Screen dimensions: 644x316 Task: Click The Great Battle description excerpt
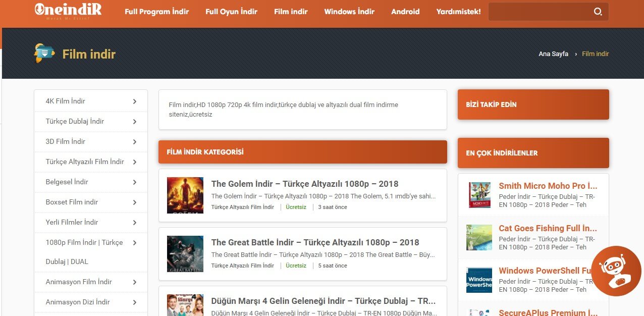pos(324,254)
